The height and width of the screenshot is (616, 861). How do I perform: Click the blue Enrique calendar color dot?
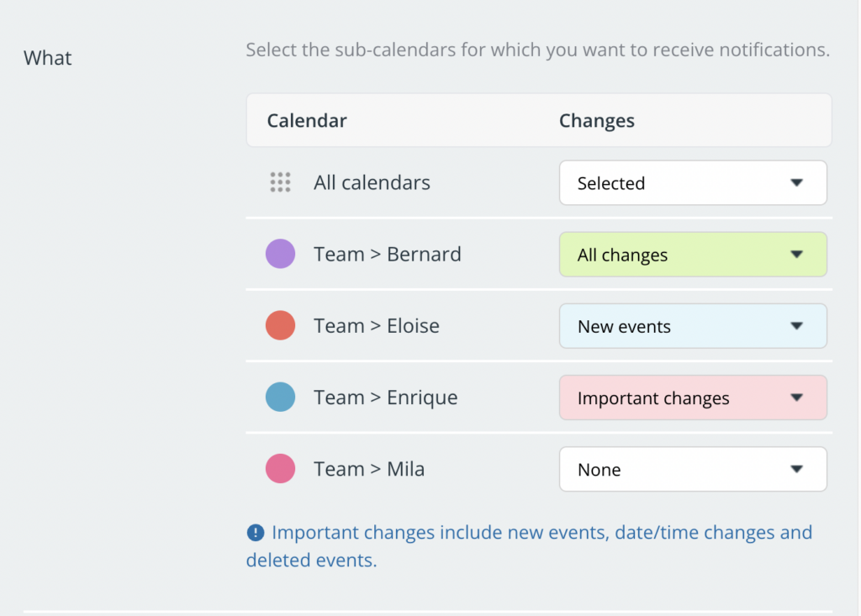tap(280, 397)
